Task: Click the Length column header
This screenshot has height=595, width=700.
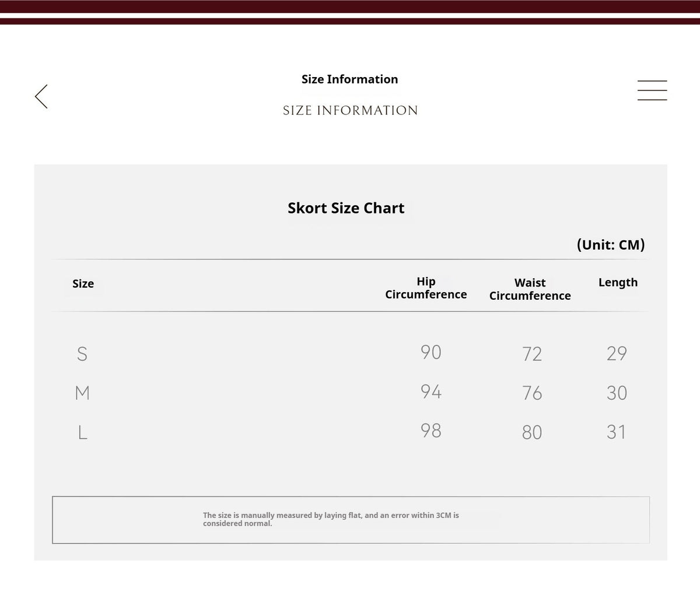Action: 618,282
